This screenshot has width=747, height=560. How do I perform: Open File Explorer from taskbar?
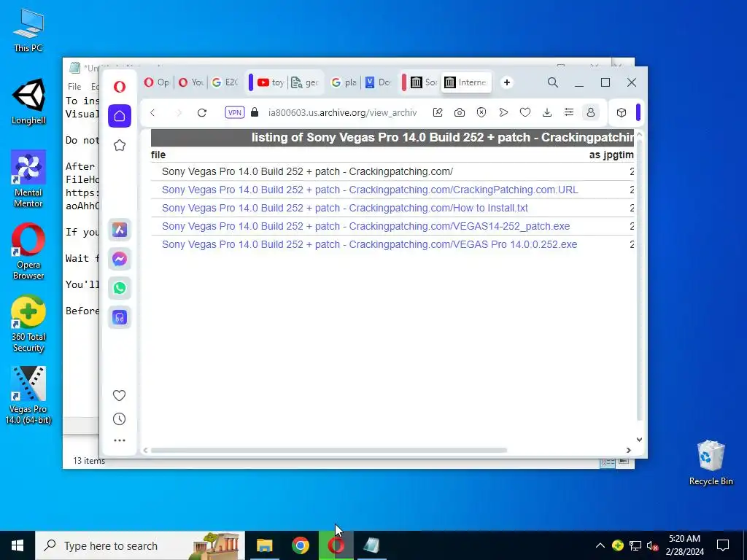coord(264,545)
